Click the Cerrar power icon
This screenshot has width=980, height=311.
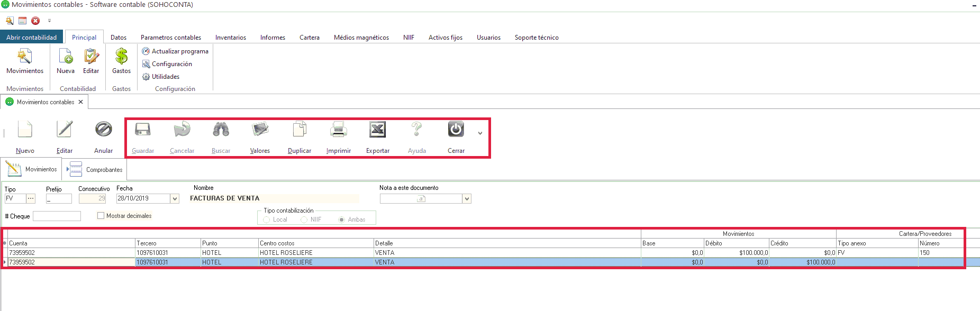pyautogui.click(x=456, y=130)
